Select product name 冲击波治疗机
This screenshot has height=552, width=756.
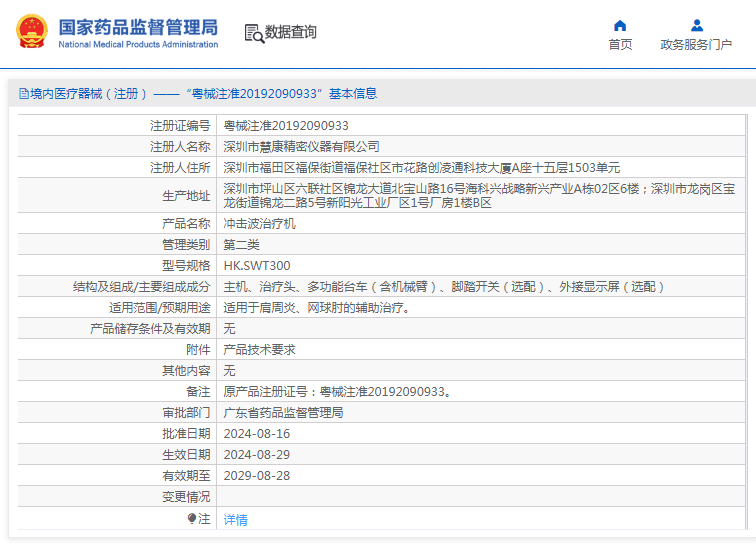point(259,224)
